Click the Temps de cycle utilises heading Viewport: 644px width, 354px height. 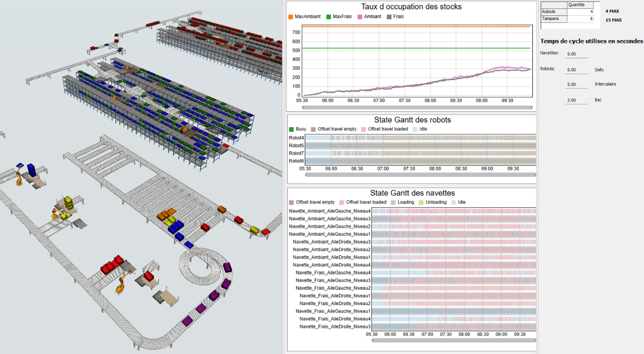[x=591, y=41]
